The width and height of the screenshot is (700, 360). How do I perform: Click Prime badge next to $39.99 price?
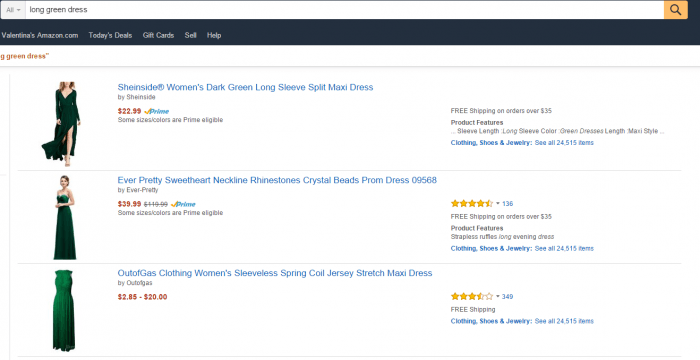pos(183,204)
